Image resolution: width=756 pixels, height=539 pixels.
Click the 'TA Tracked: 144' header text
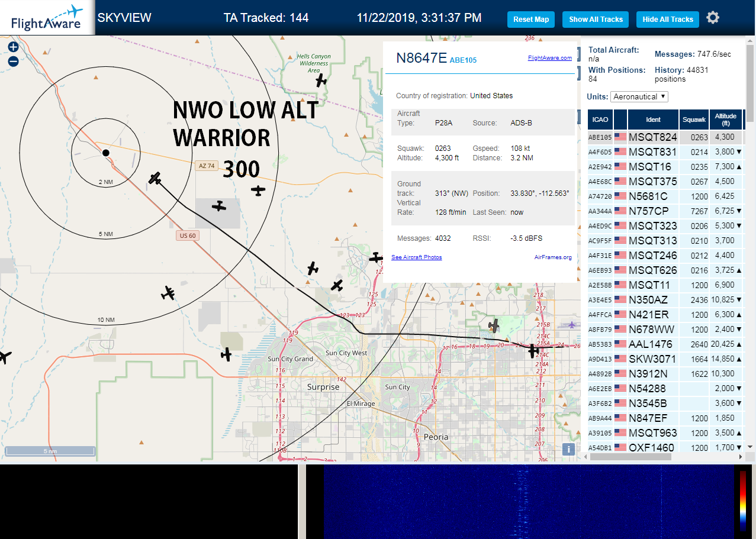click(x=266, y=18)
